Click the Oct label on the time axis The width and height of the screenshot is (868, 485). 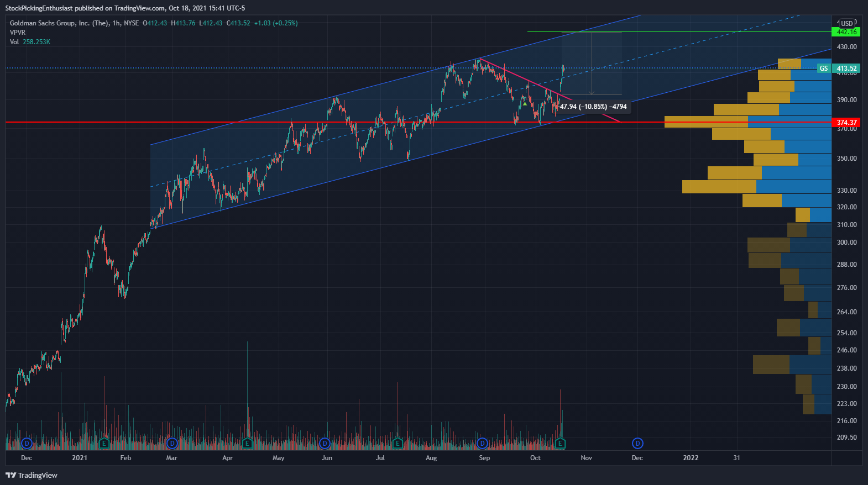pyautogui.click(x=535, y=458)
